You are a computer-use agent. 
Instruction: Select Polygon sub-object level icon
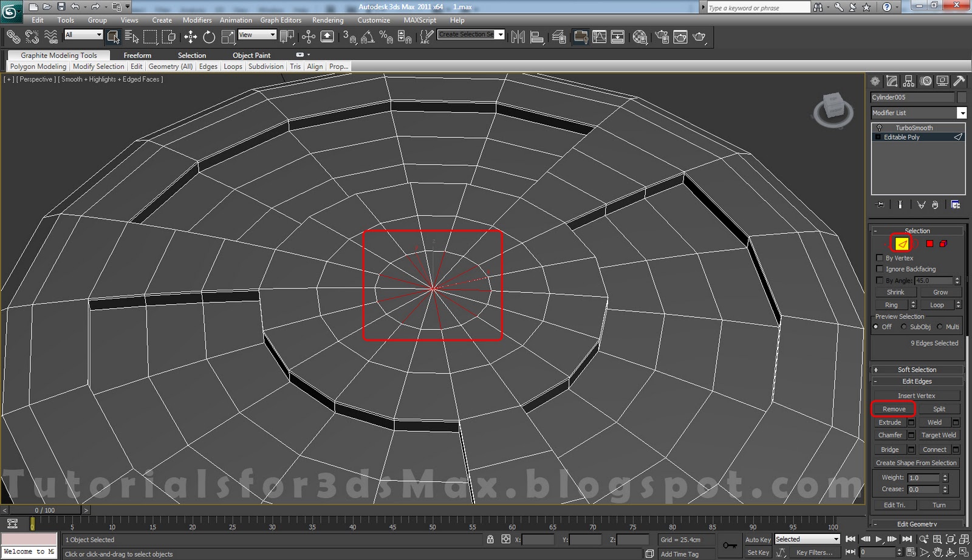coord(929,244)
